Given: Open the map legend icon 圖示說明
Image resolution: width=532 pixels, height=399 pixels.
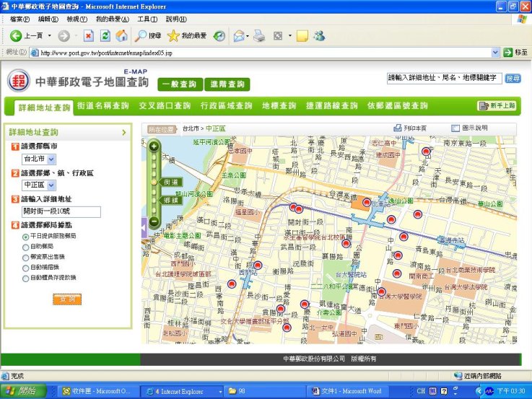Looking at the screenshot, I should click(455, 128).
